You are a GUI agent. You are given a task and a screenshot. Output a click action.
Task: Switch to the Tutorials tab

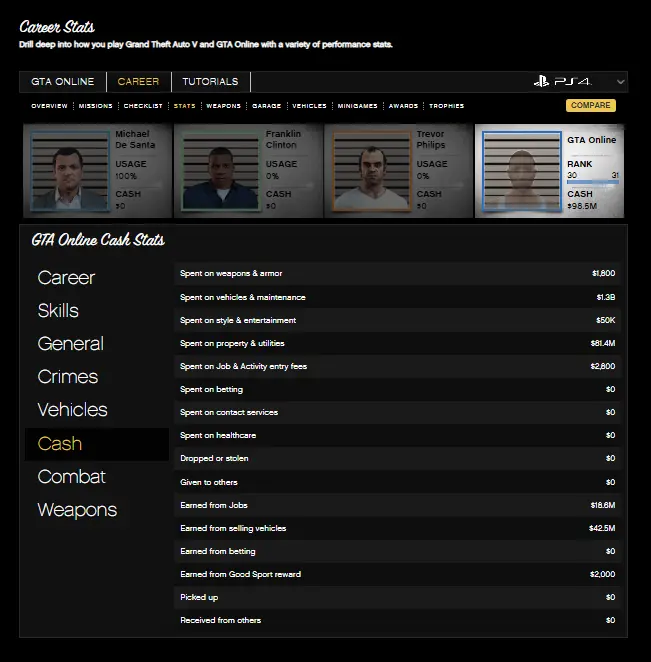210,82
